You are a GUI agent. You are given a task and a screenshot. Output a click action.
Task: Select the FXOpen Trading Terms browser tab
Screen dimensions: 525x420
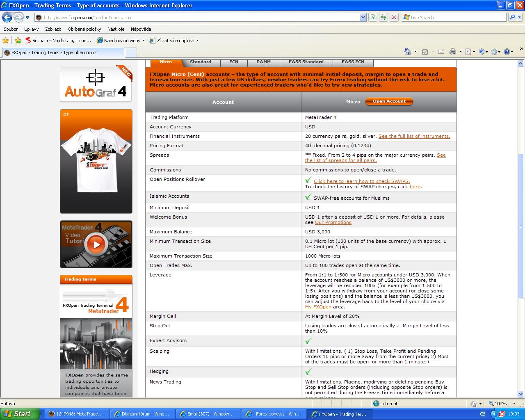click(x=64, y=52)
